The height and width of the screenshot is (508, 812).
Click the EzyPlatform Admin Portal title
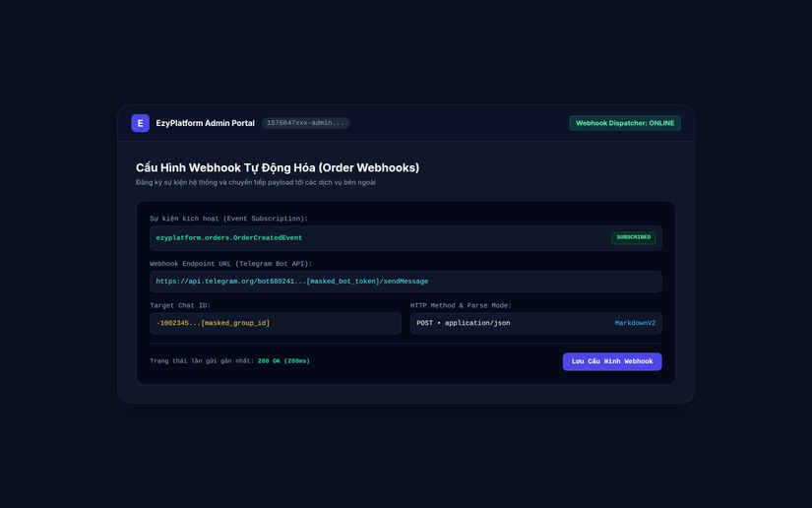coord(205,123)
